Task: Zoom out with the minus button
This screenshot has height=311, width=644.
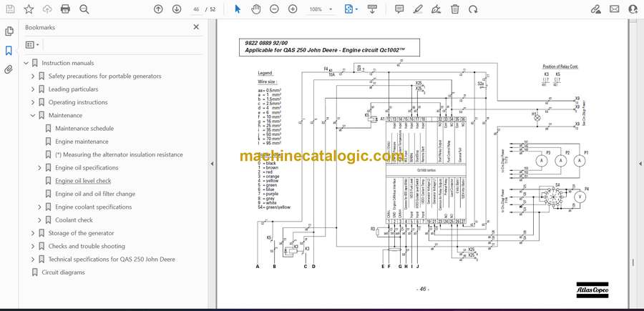Action: (x=274, y=9)
